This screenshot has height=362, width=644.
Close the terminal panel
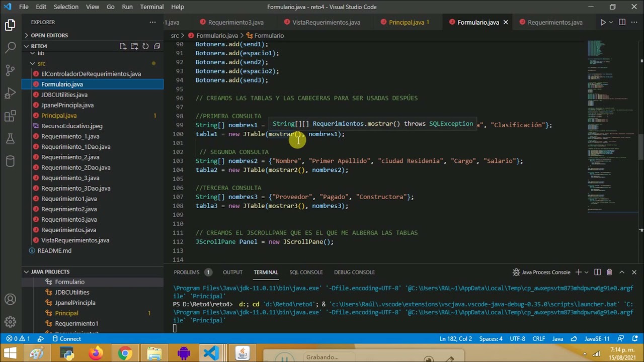[x=634, y=272]
